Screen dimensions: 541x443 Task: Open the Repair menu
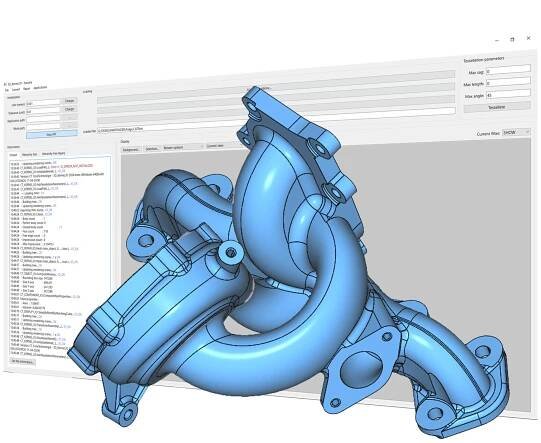click(27, 89)
